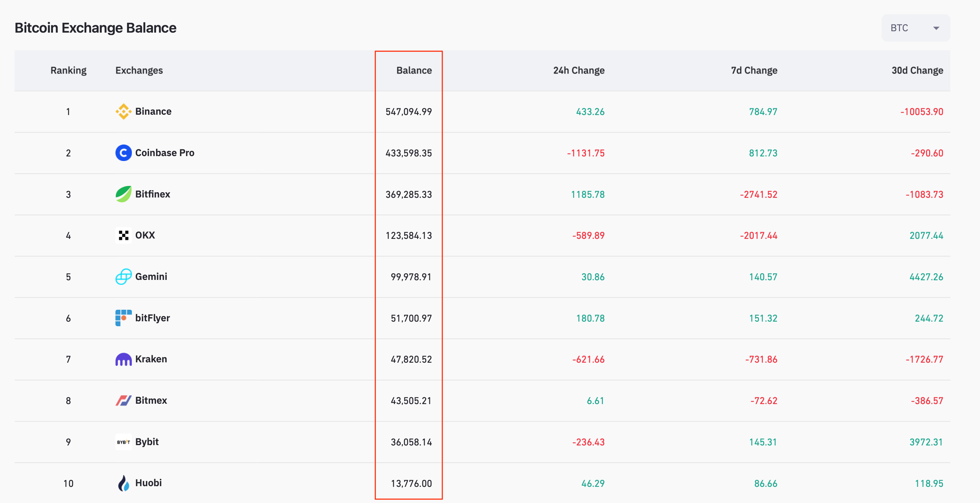
Task: Select Kraken balance 47,820.52
Action: pos(411,360)
